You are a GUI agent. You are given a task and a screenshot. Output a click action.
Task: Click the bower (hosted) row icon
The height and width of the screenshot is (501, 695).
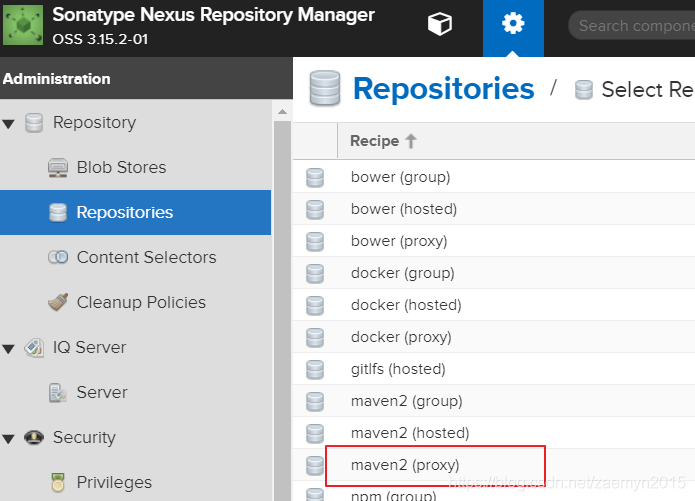[315, 209]
